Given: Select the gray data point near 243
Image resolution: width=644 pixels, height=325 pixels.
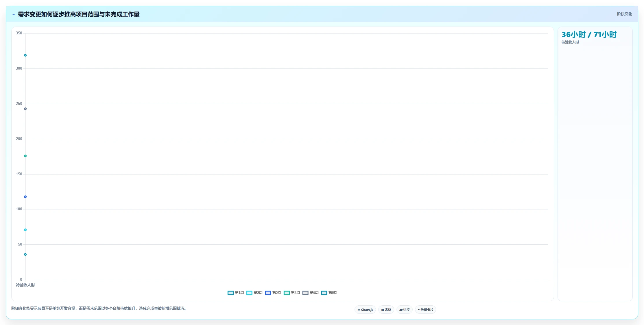Looking at the screenshot, I should pos(25,109).
